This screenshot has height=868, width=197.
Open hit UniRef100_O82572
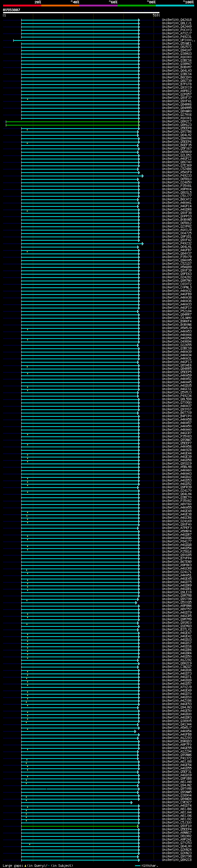click(x=176, y=47)
